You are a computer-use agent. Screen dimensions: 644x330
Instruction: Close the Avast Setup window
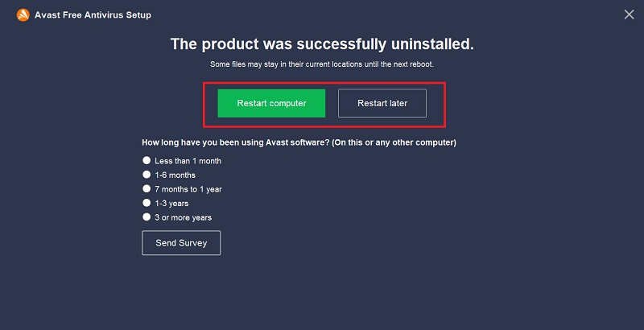pos(630,14)
